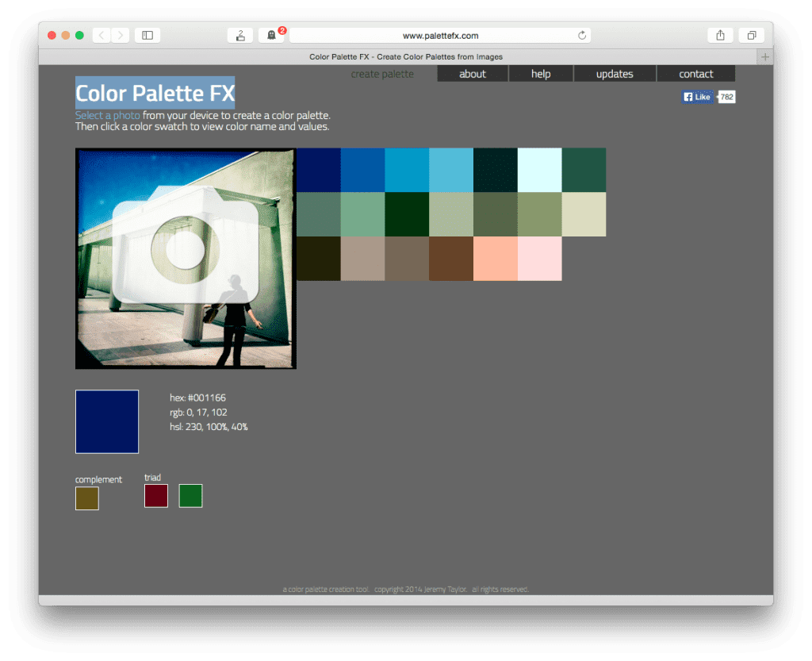Viewport: 812px width, 661px height.
Task: Select the deep forest green swatch
Action: click(x=407, y=214)
